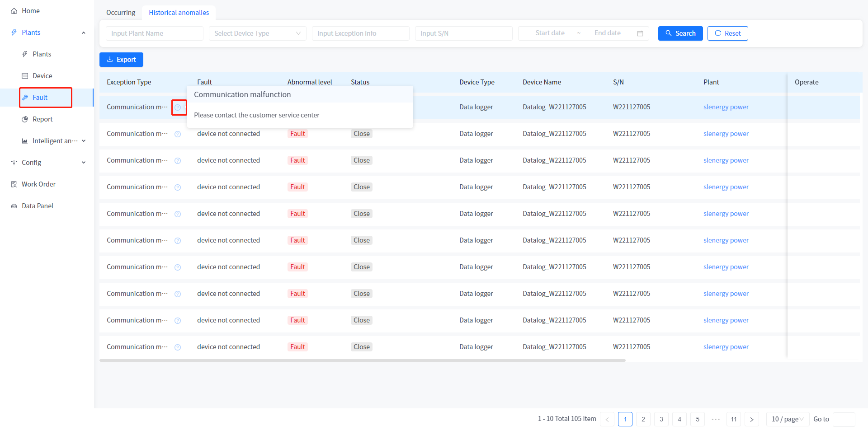Viewport: 868px width, 430px height.
Task: Click the Abnormal level column header
Action: 310,82
